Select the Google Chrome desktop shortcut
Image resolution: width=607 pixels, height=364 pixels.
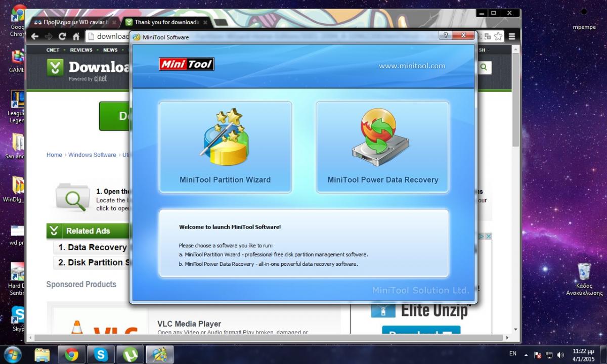(18, 21)
